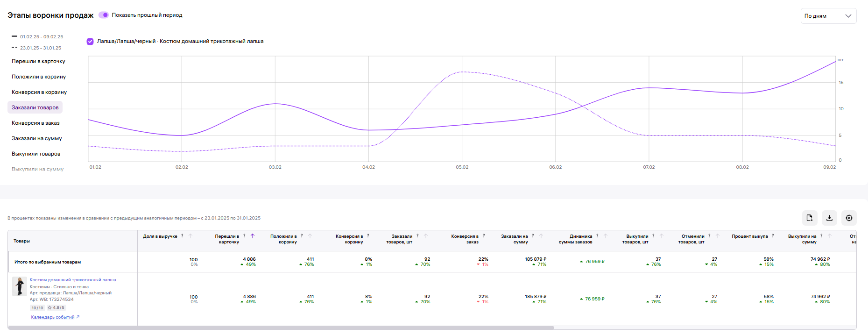The width and height of the screenshot is (868, 335).
Task: Sort by the 'Выкупили товаров, шт' arrow
Action: click(662, 236)
